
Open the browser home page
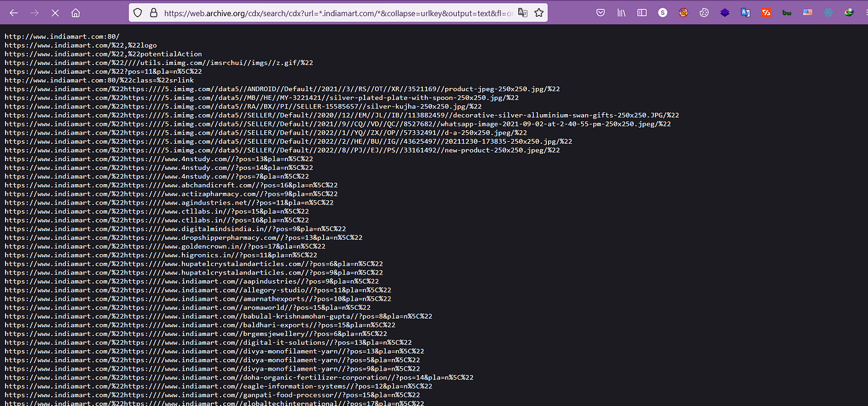coord(76,12)
